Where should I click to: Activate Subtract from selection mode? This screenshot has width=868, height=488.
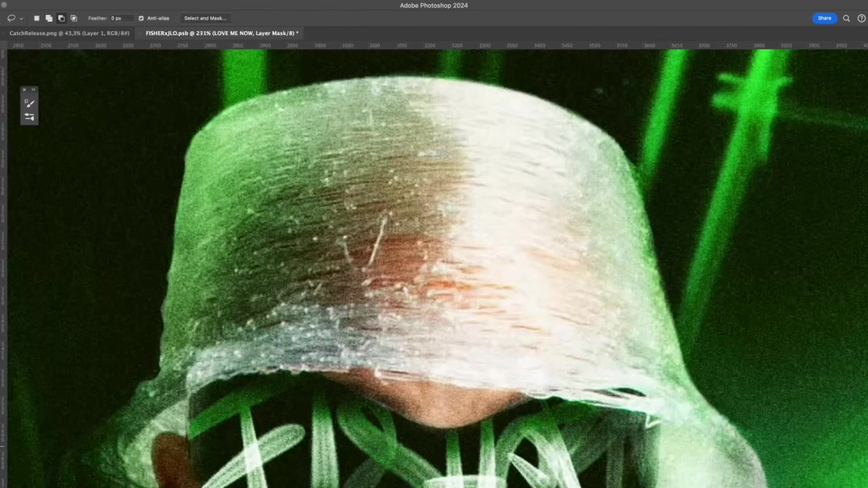point(61,18)
